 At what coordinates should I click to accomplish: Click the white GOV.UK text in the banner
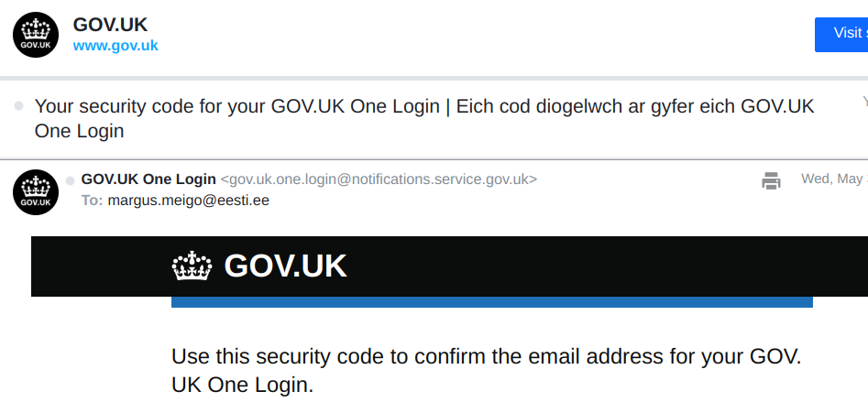tap(285, 266)
